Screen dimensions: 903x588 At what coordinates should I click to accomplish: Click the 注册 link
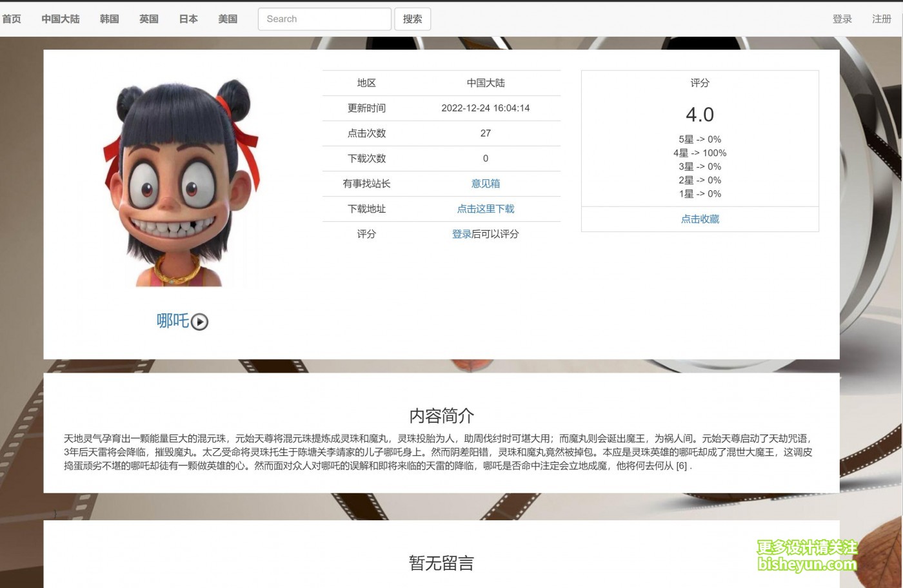882,19
